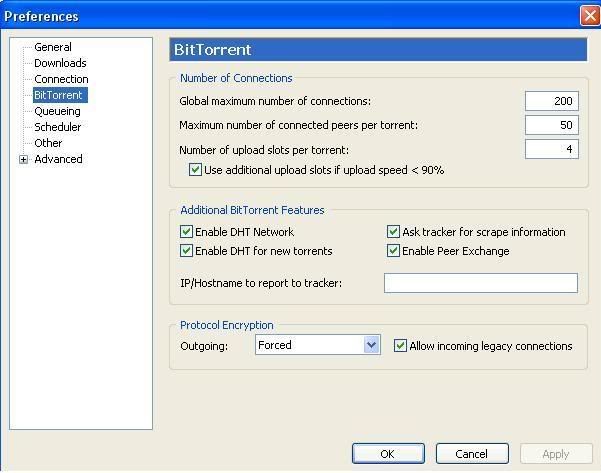This screenshot has width=601, height=473.
Task: Toggle Enable Peer Exchange checkbox
Action: 394,251
